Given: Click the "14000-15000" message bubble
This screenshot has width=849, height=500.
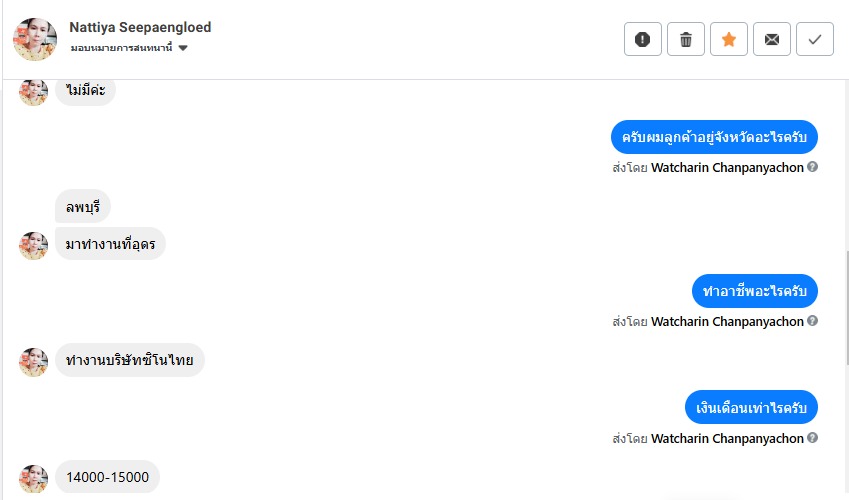Looking at the screenshot, I should pyautogui.click(x=107, y=477).
